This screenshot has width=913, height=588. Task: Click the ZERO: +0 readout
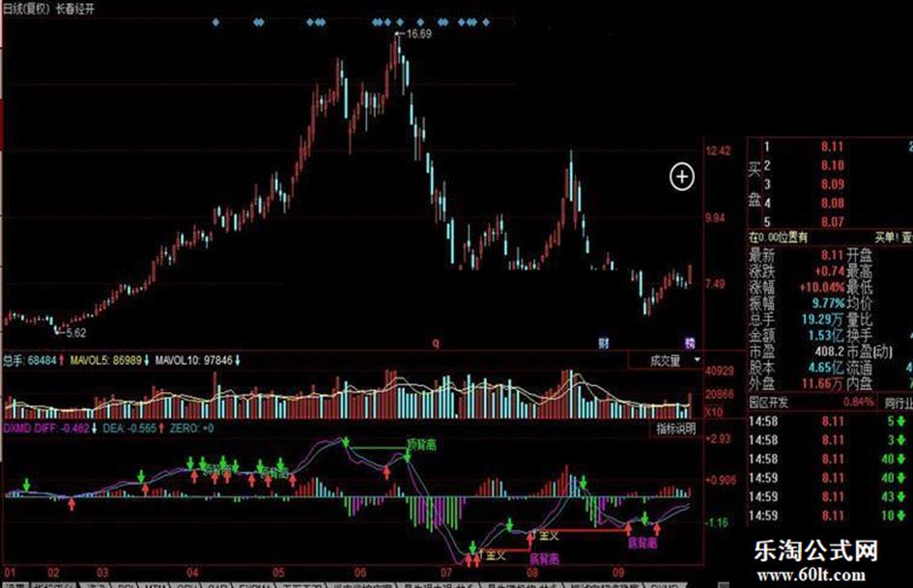[x=191, y=429]
